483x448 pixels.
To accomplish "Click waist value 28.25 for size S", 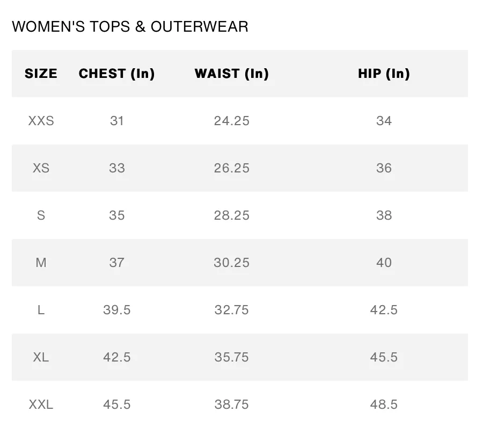I will point(232,215).
